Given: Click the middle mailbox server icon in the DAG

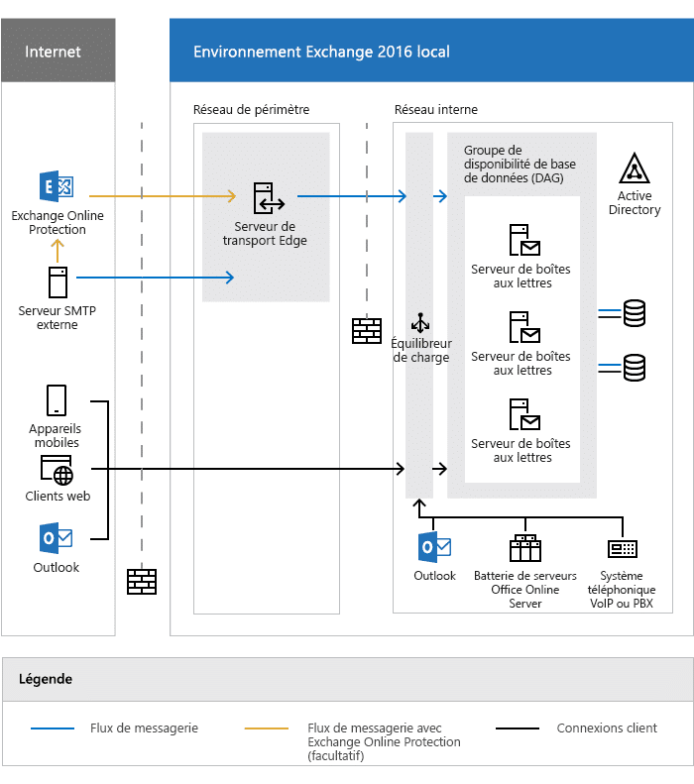Looking at the screenshot, I should tap(524, 327).
